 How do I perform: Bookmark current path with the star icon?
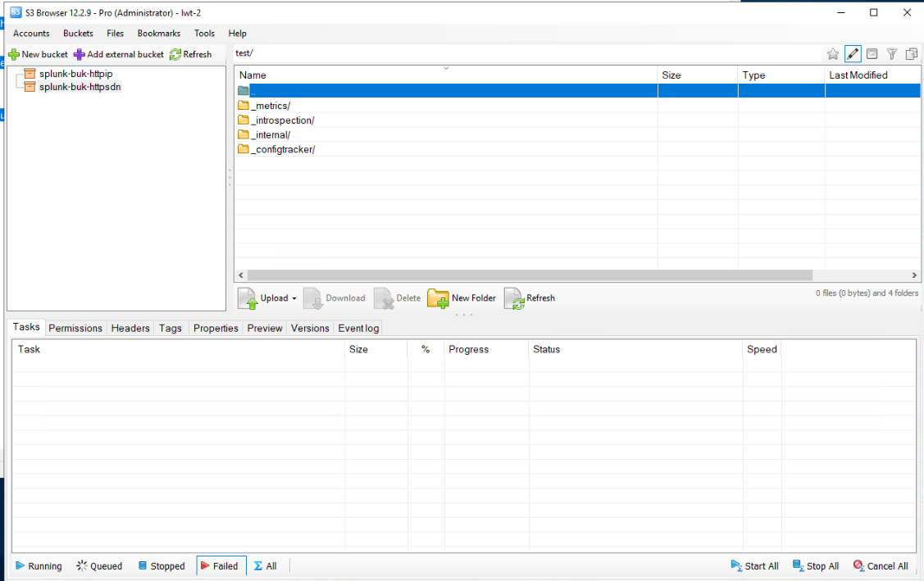click(x=833, y=54)
